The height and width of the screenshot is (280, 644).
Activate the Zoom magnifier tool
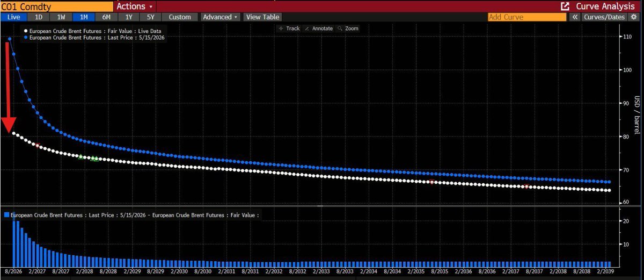coord(348,28)
